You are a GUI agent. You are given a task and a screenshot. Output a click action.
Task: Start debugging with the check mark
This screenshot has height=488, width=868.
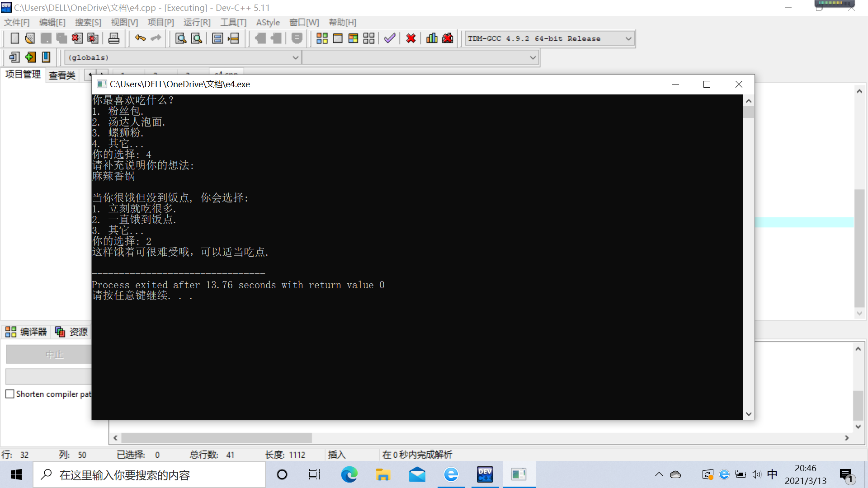point(390,38)
